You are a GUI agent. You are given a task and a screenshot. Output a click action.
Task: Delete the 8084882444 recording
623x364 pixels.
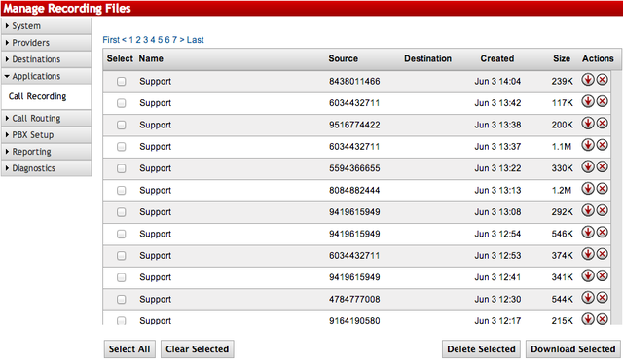[x=603, y=189]
